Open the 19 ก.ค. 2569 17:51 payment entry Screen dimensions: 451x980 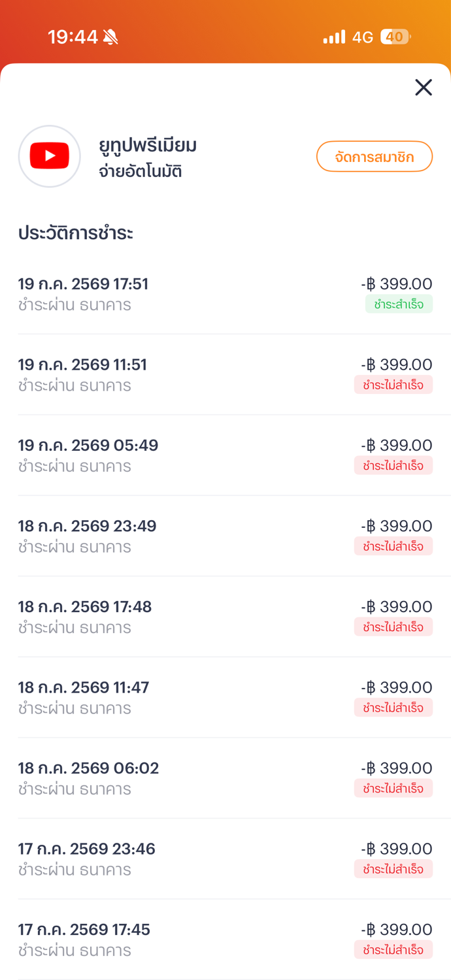[225, 294]
